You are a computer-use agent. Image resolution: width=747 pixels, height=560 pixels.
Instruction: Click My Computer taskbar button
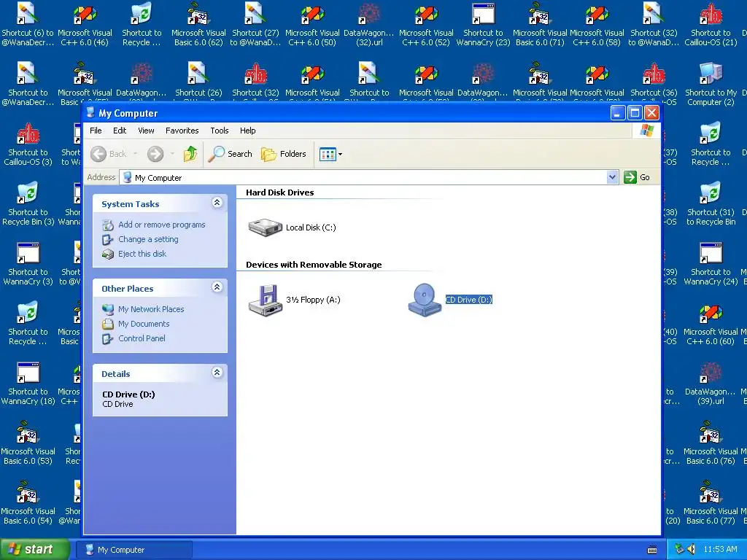134,550
